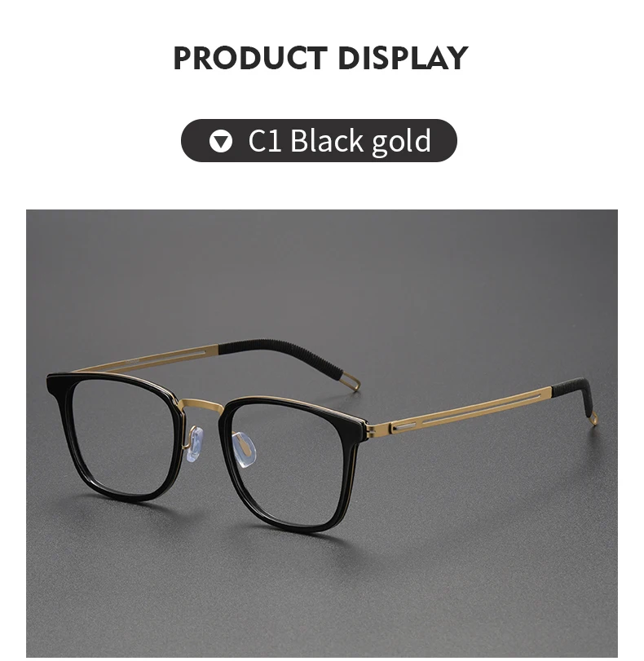Click the word PRODUCT in the heading

click(250, 58)
